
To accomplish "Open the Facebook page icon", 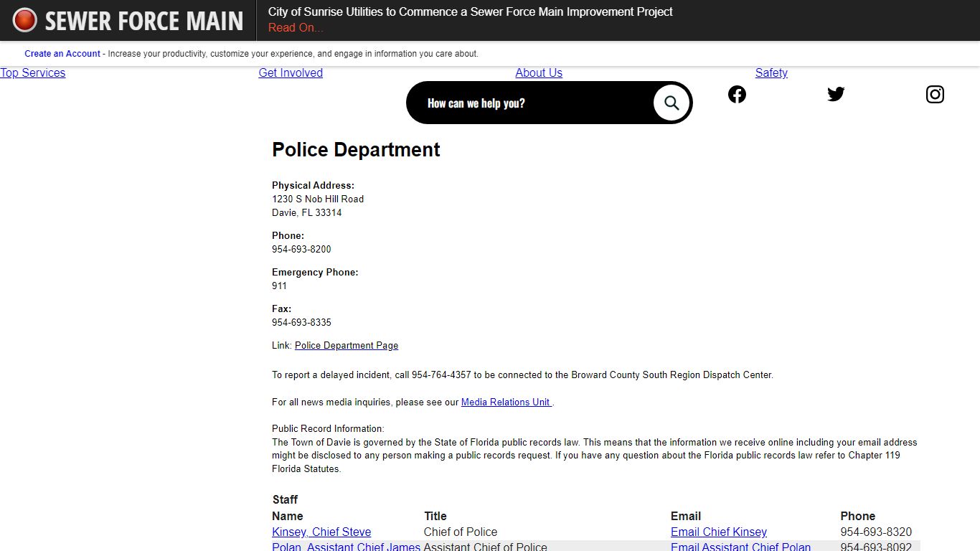I will tap(737, 94).
